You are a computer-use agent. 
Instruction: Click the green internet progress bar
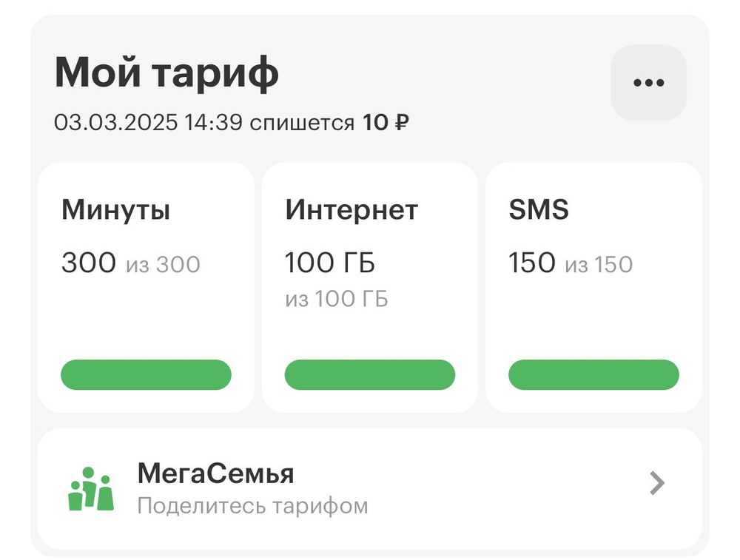369,374
